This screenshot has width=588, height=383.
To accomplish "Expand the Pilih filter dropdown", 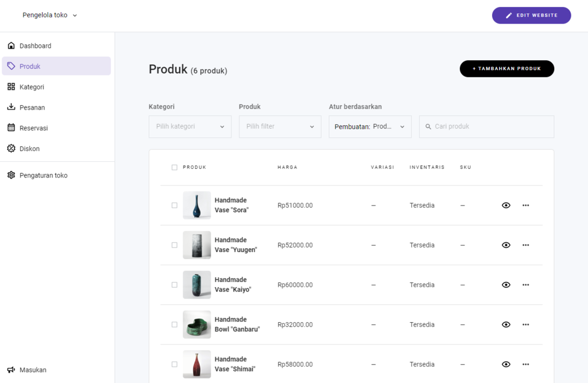I will tap(280, 127).
